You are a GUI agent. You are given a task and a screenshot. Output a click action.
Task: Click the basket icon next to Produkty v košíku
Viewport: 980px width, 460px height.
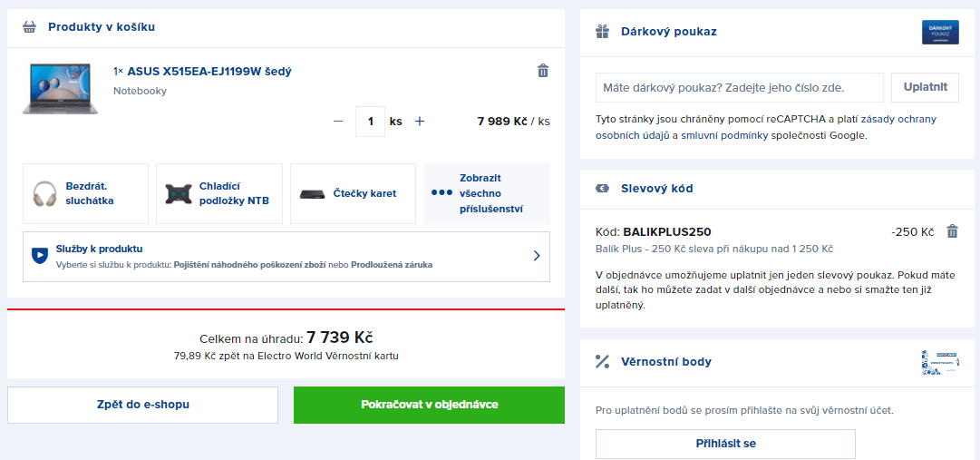[29, 27]
